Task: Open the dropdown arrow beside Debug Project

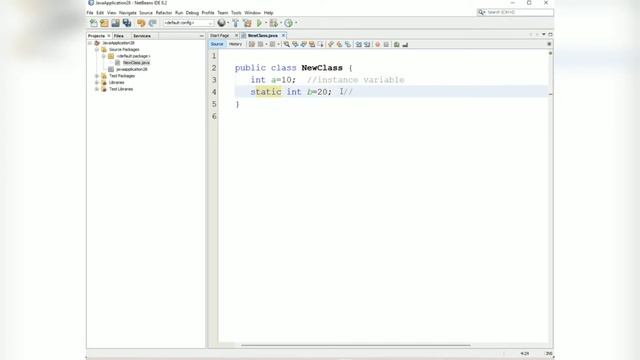Action: point(281,23)
